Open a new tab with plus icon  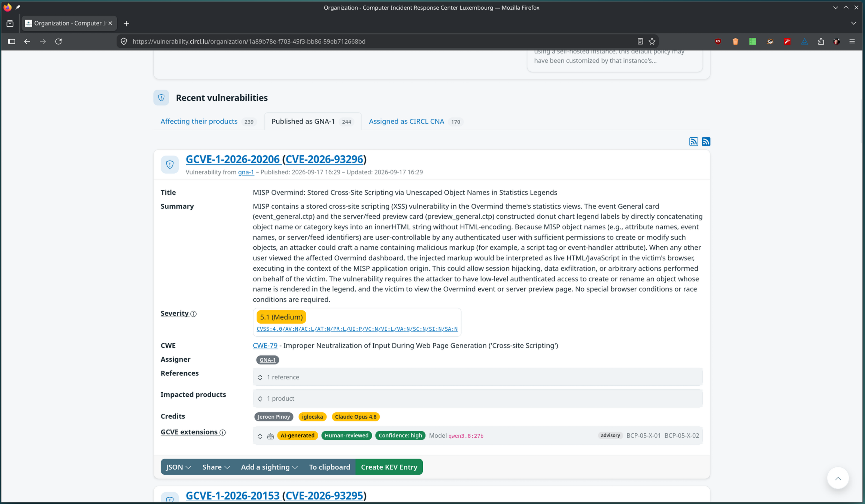click(x=126, y=24)
